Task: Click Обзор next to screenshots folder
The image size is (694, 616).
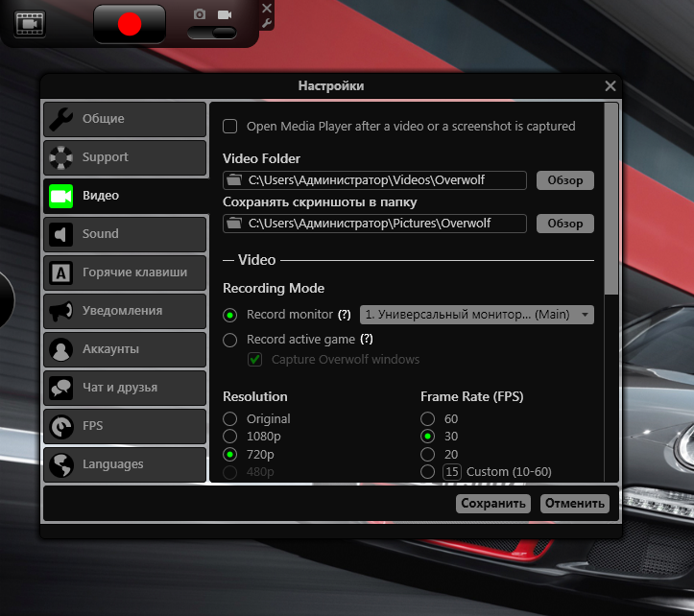Action: (565, 223)
